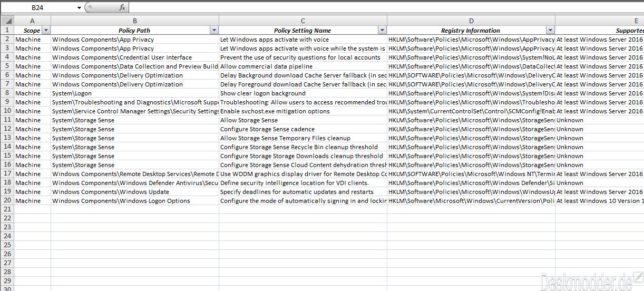Screen dimensions: 644x291
Task: Select 'Unknown' cell in row 18
Action: click(x=600, y=183)
